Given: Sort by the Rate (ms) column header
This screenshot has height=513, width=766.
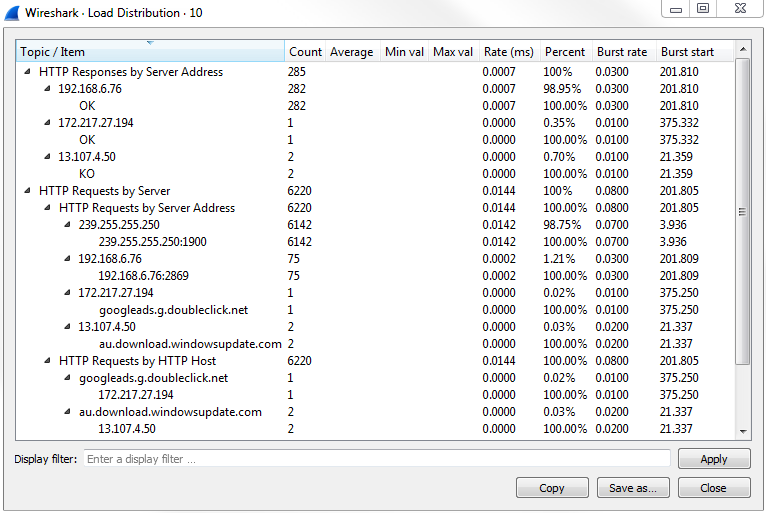Looking at the screenshot, I should click(509, 51).
